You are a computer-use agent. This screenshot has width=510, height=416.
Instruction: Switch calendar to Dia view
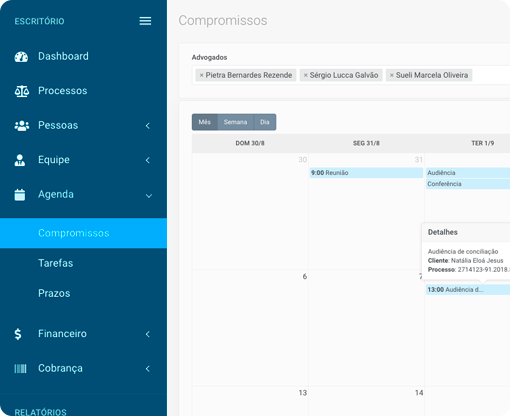265,122
